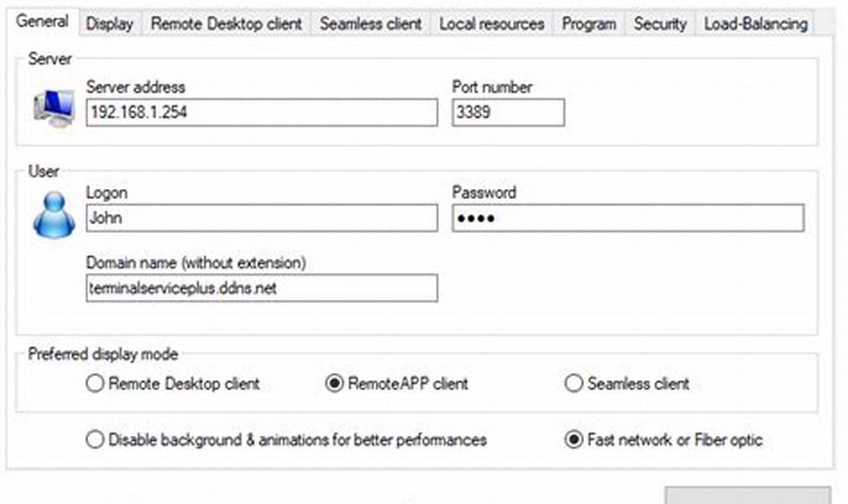
Task: Click the Password field with hidden dots
Action: [x=627, y=219]
